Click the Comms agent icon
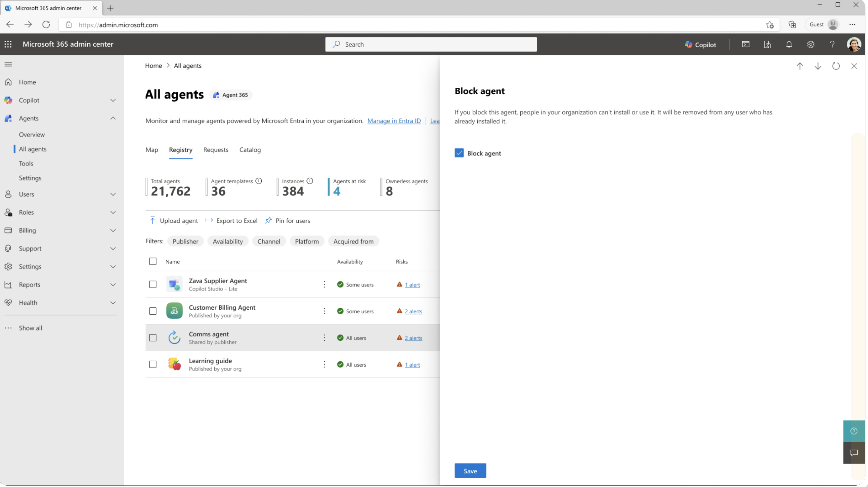 point(175,338)
